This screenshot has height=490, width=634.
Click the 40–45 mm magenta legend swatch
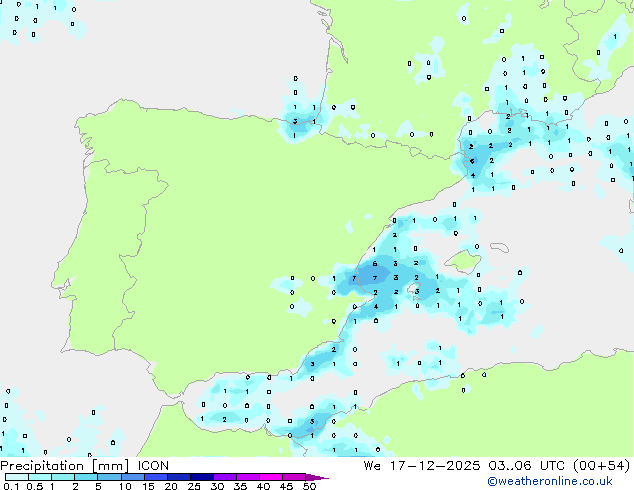point(271,477)
